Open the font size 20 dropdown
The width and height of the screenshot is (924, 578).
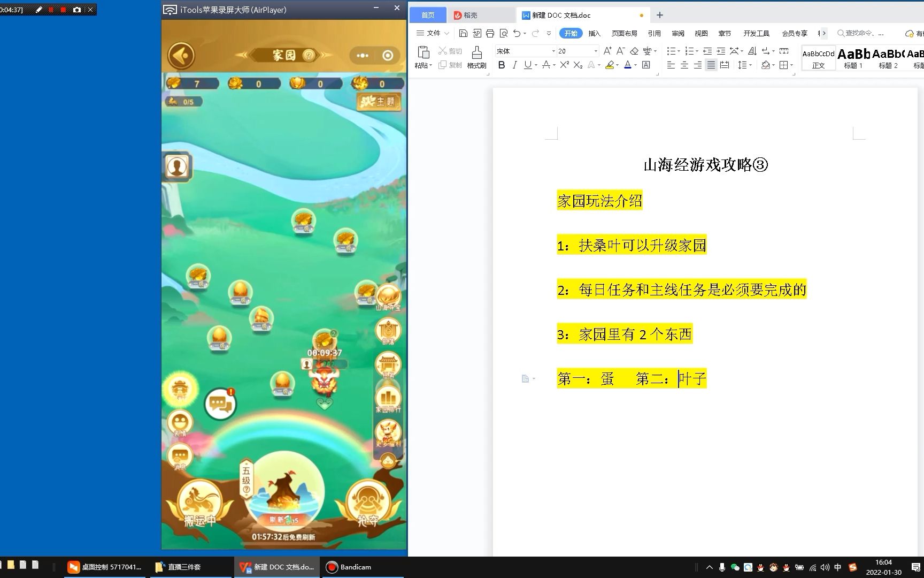[x=596, y=51]
